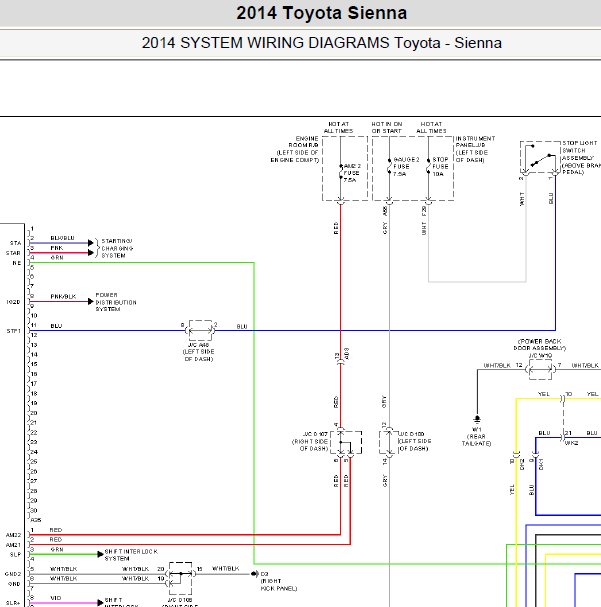Click the W1 rear tailgate ground symbol
This screenshot has height=607, width=601.
click(477, 419)
